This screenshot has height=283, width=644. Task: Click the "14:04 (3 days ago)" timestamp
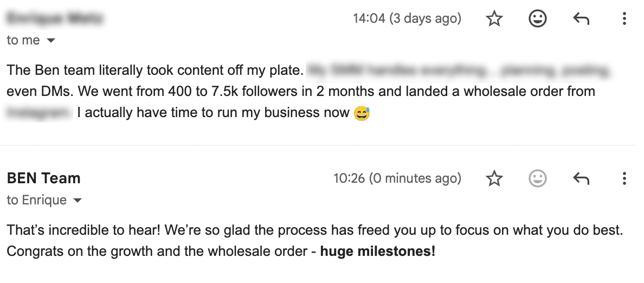407,19
